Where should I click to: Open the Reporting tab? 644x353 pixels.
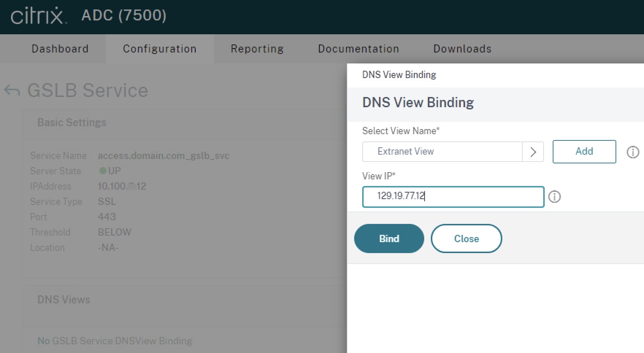[x=257, y=49]
